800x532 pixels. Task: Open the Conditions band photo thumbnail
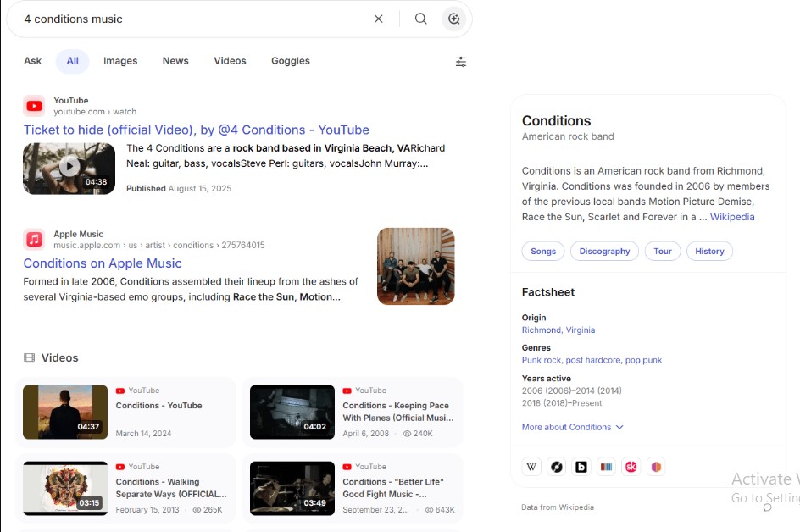pos(416,266)
